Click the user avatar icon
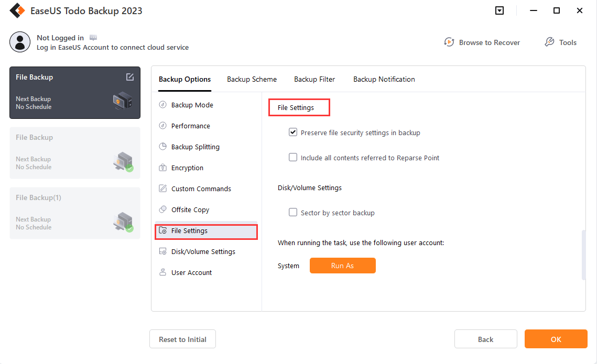Viewport: 597px width, 364px height. click(x=20, y=42)
